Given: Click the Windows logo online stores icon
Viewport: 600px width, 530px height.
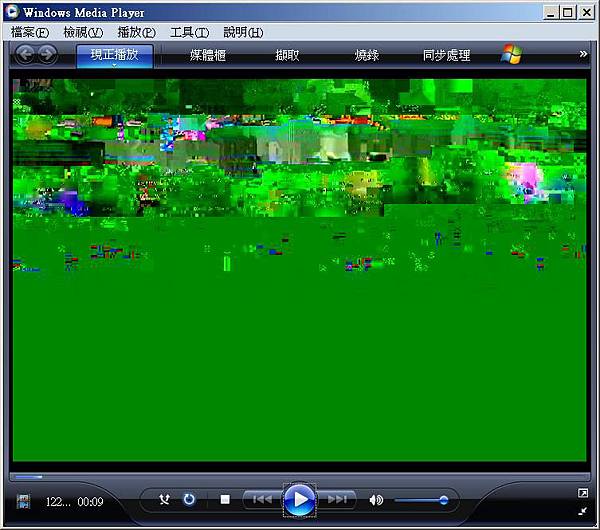Looking at the screenshot, I should click(512, 54).
